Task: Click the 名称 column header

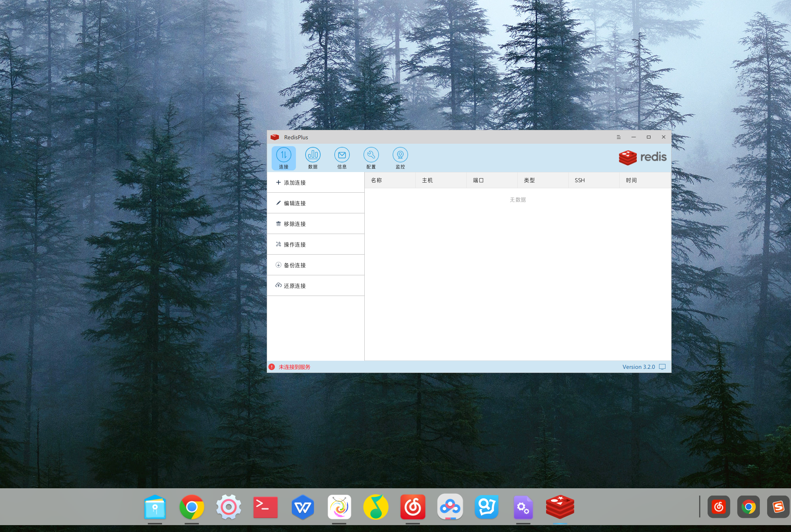Action: coord(376,180)
